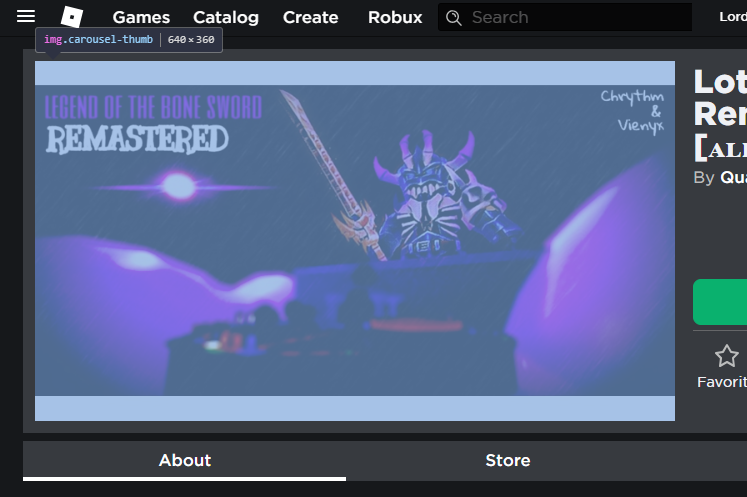Open the hamburger navigation menu

[x=26, y=16]
